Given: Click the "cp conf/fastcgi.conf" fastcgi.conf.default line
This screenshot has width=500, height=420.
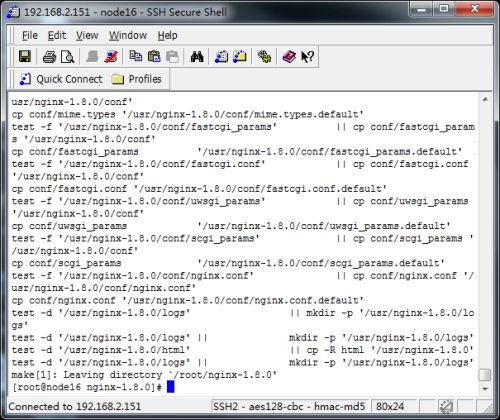Looking at the screenshot, I should (x=199, y=189).
